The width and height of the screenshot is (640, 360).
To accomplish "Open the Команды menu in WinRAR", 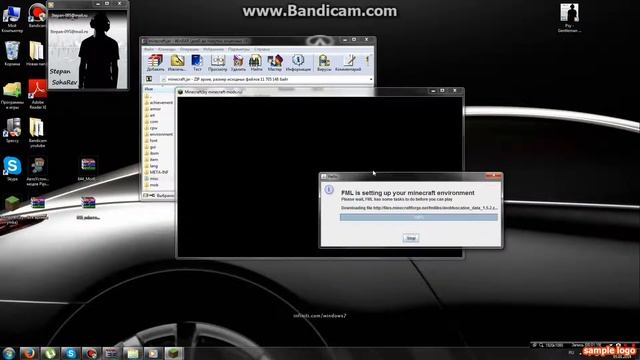I will 166,49.
